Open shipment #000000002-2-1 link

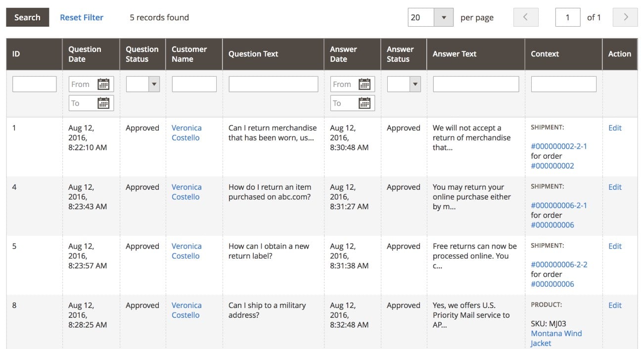[559, 146]
